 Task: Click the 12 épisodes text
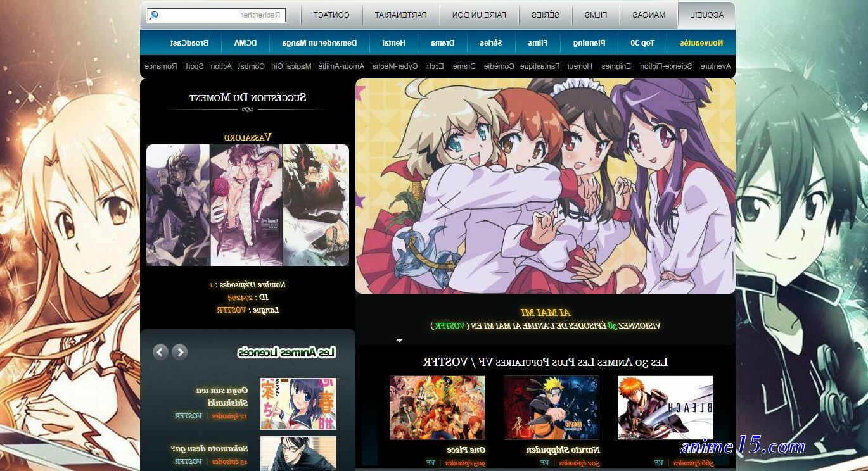pos(229,416)
